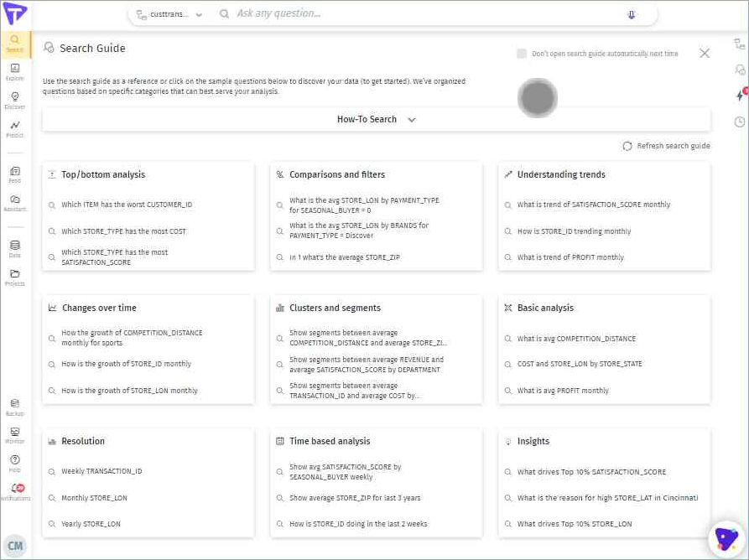Select How is STORE_ID doing in last 2 weeks
This screenshot has width=749, height=560.
pos(358,524)
